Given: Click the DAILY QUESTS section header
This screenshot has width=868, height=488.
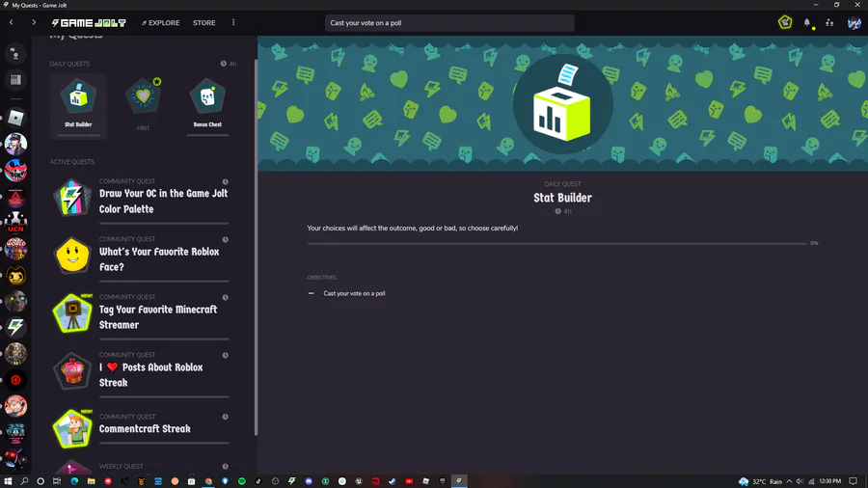Looking at the screenshot, I should [69, 64].
